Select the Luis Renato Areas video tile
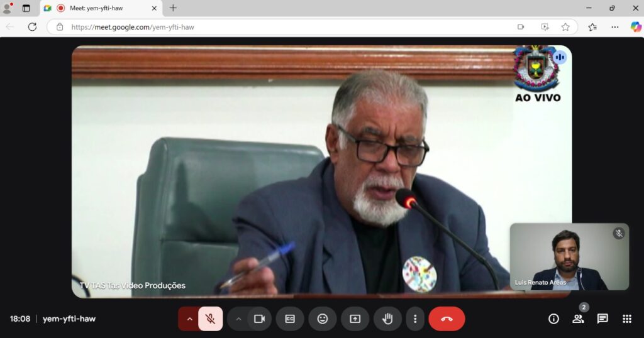644x338 pixels. tap(569, 257)
